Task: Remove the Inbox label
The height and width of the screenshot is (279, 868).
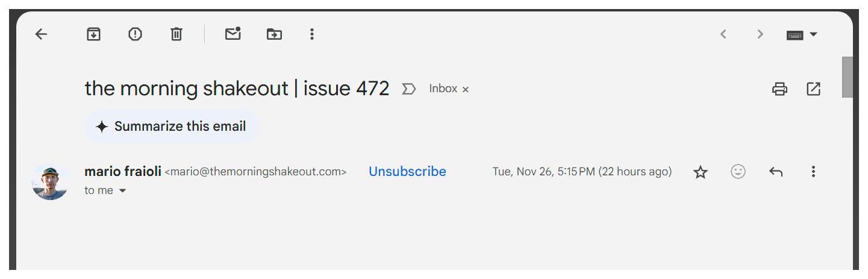Action: (x=466, y=90)
